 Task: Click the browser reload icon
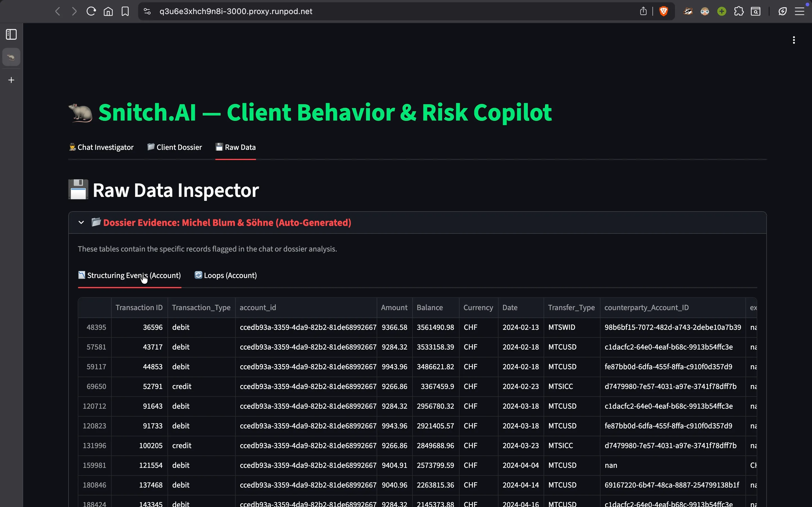click(x=91, y=11)
